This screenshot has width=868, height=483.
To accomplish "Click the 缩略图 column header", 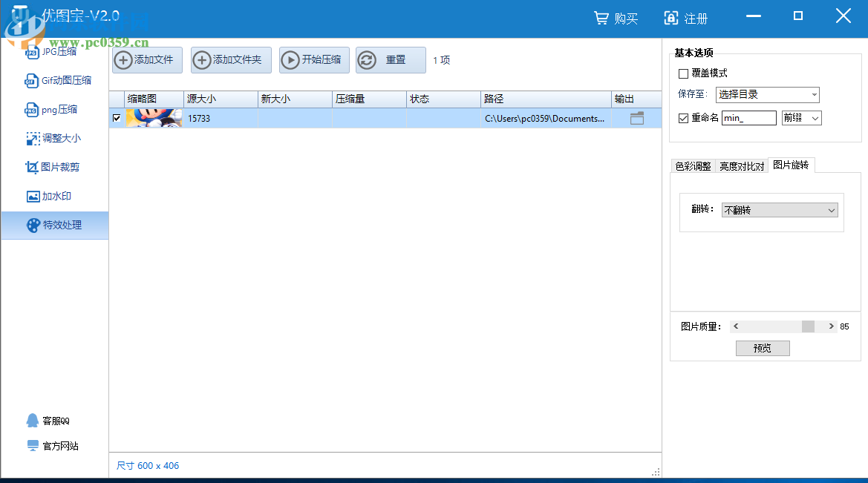I will click(154, 99).
